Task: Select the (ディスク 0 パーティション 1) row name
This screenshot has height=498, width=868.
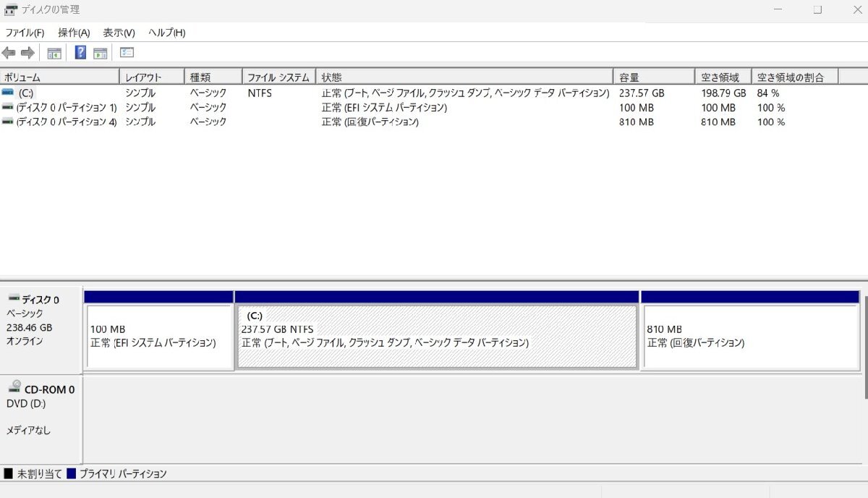Action: pos(67,108)
